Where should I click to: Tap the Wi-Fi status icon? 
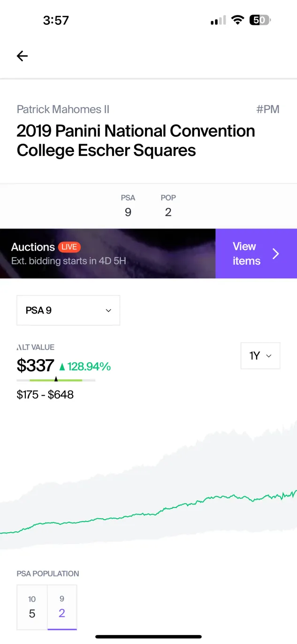tap(238, 20)
